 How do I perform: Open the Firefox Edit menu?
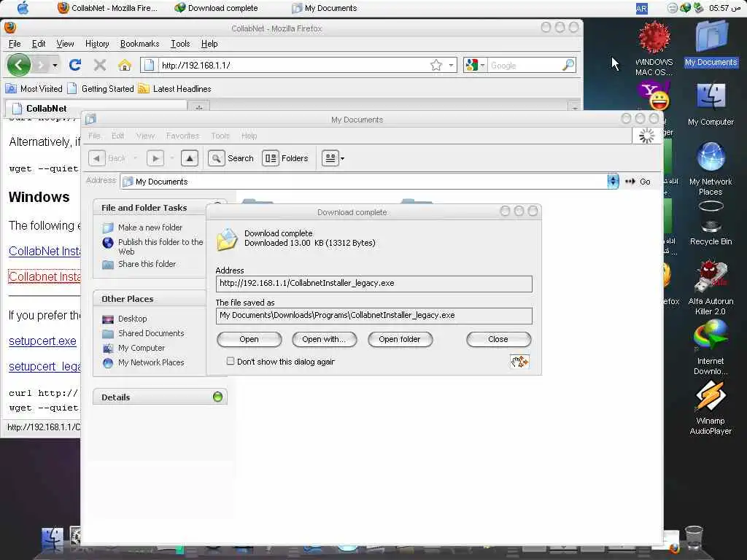39,44
